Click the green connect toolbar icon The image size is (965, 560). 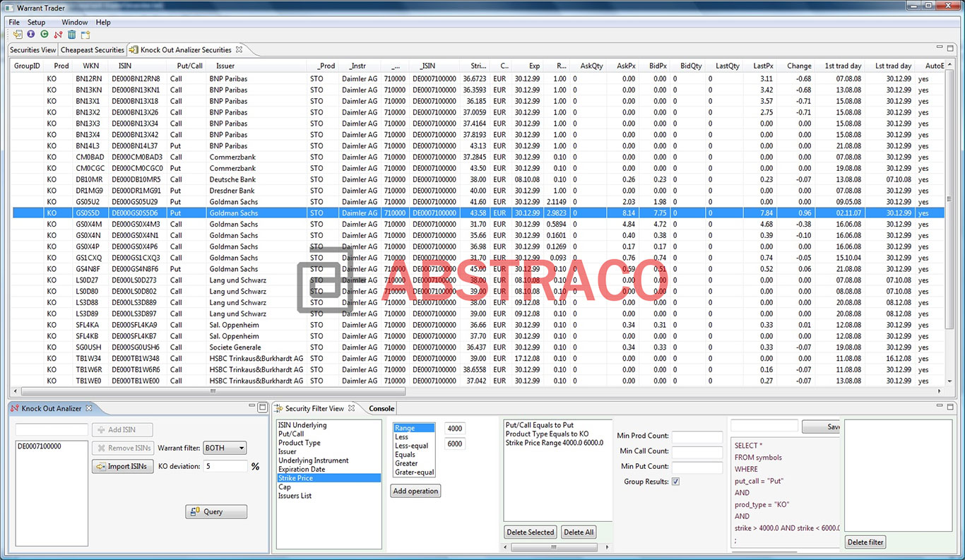tap(45, 34)
